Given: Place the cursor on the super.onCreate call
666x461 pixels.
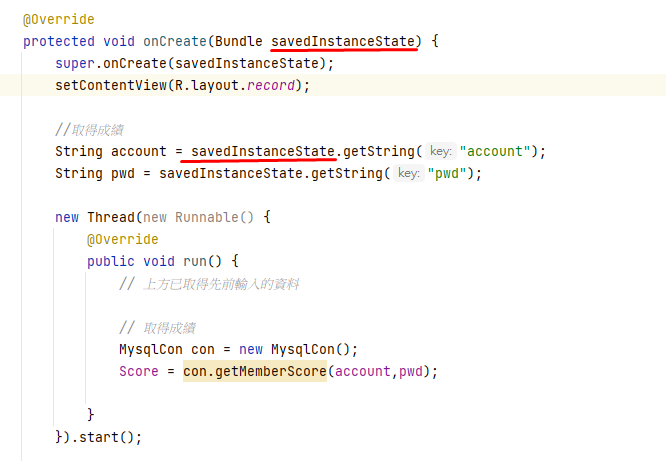Looking at the screenshot, I should [x=195, y=63].
